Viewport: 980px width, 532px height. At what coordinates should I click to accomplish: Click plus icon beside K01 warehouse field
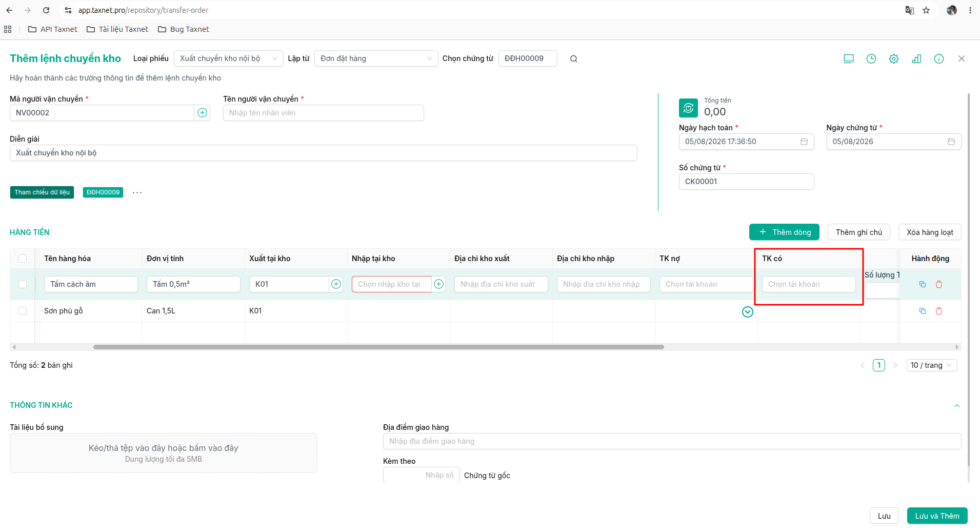[336, 284]
